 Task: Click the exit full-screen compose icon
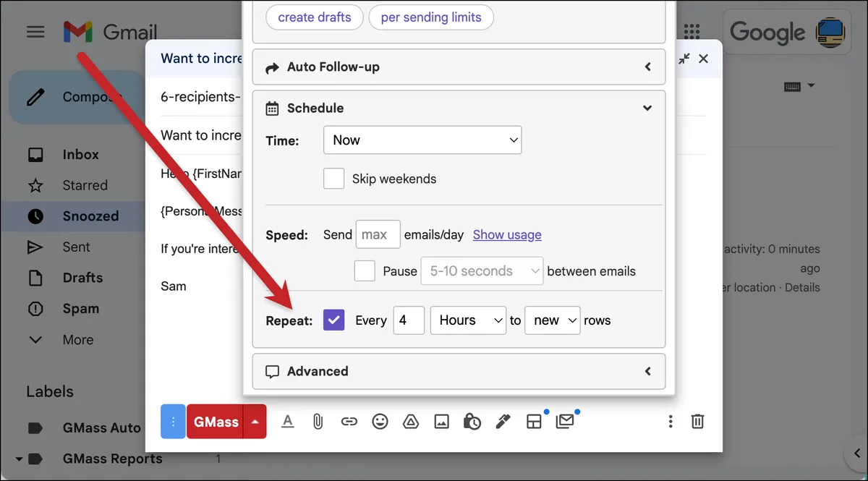(x=684, y=59)
